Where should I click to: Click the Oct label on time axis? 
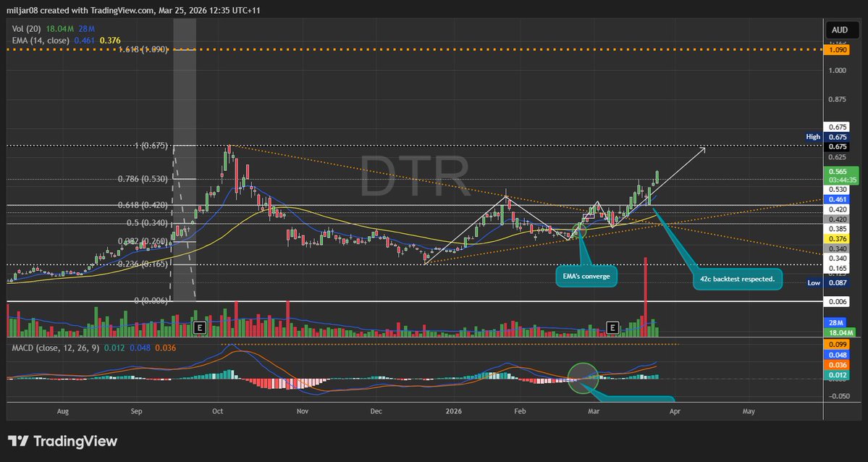218,411
